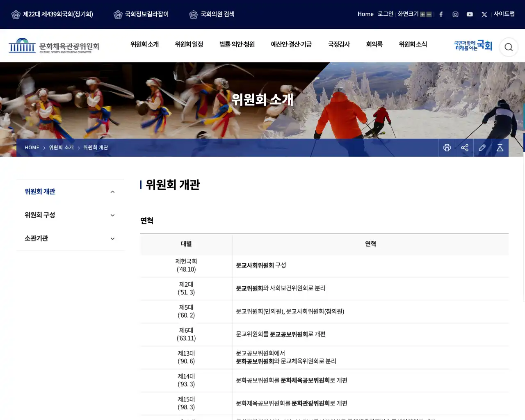The height and width of the screenshot is (420, 525).
Task: Open the 위원회 일정 main menu
Action: pos(189,44)
